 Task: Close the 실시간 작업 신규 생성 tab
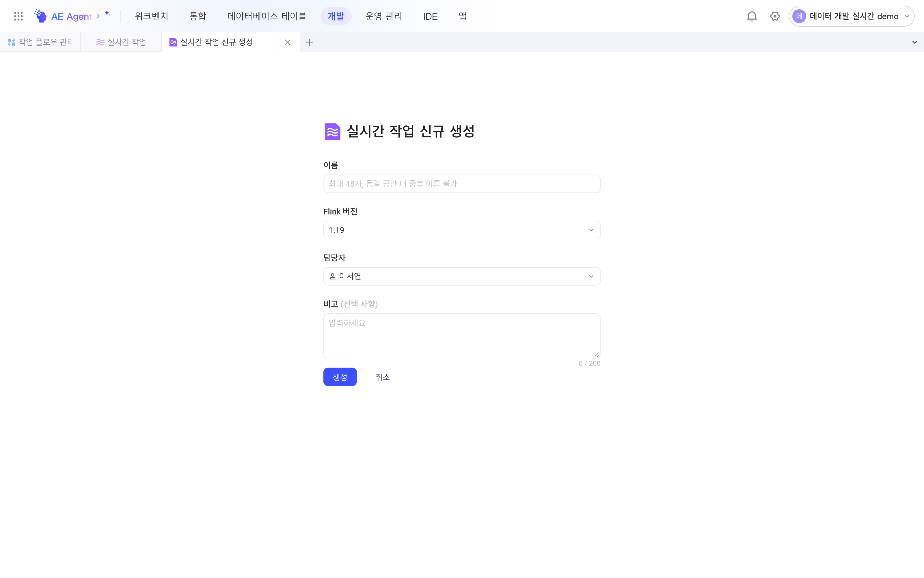288,42
